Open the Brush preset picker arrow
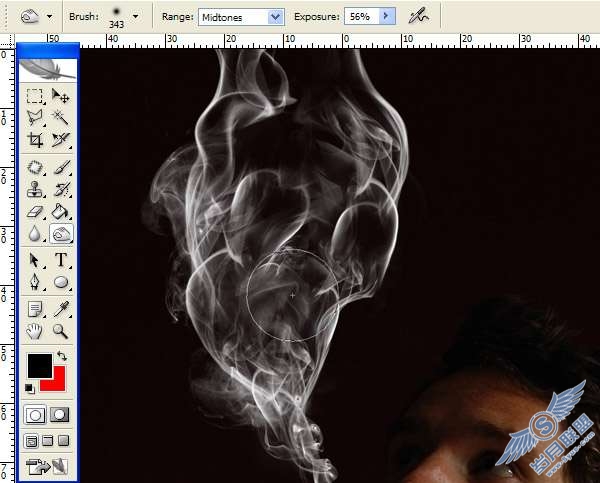 pos(135,17)
